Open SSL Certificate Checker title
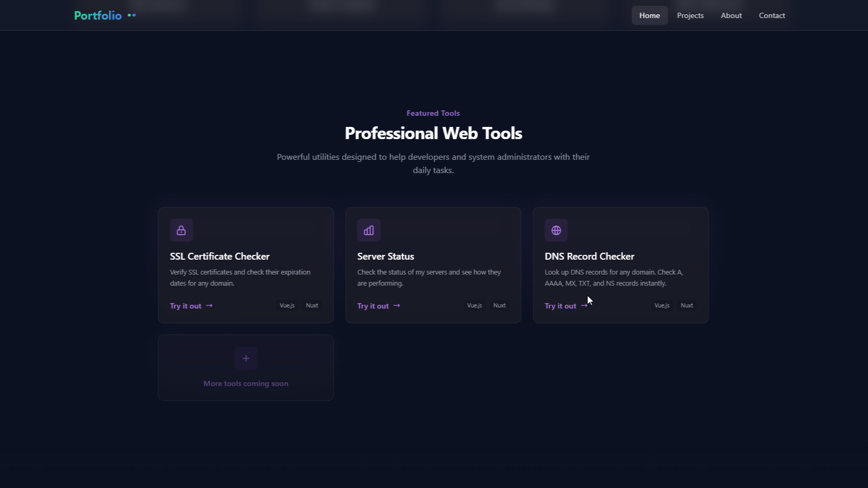Screen dimensions: 868x488 pos(219,256)
